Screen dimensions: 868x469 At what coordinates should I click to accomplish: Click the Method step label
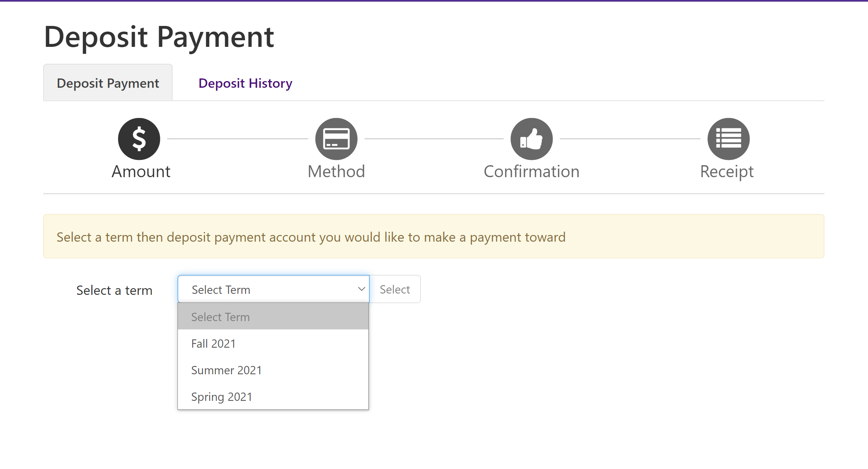pos(336,172)
